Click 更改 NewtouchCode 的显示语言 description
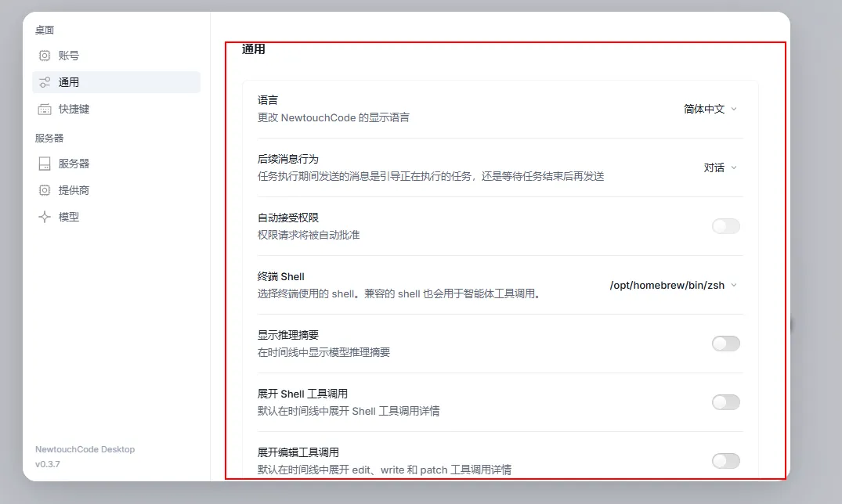Image resolution: width=842 pixels, height=504 pixels. 334,117
